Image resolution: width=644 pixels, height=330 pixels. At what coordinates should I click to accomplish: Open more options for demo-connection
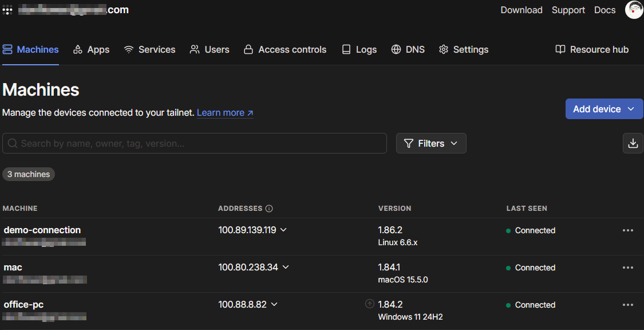click(x=627, y=230)
